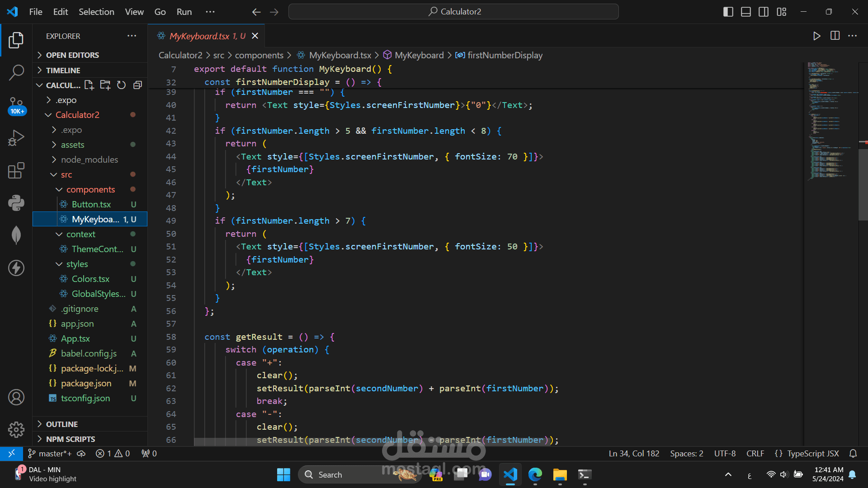Click the master branch in status bar
868x488 pixels.
[x=50, y=453]
